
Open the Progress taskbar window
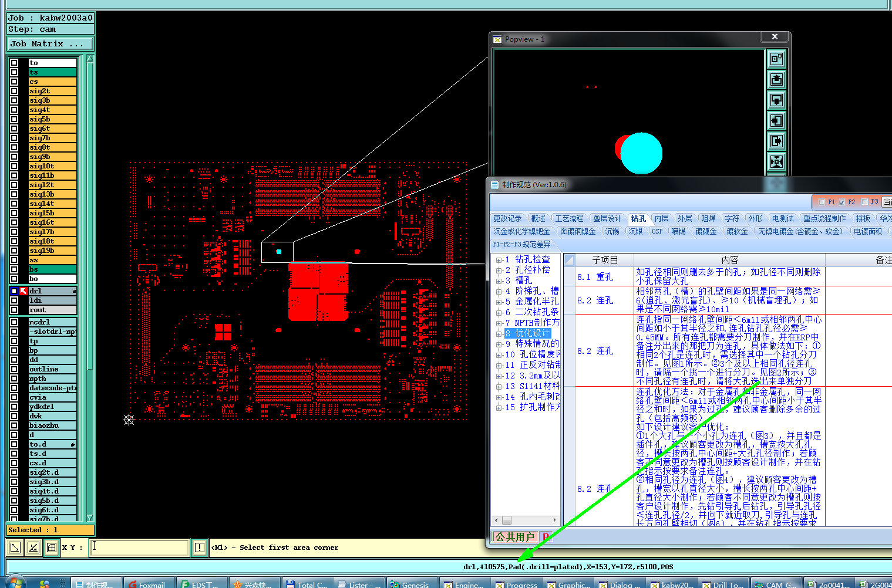[x=516, y=584]
